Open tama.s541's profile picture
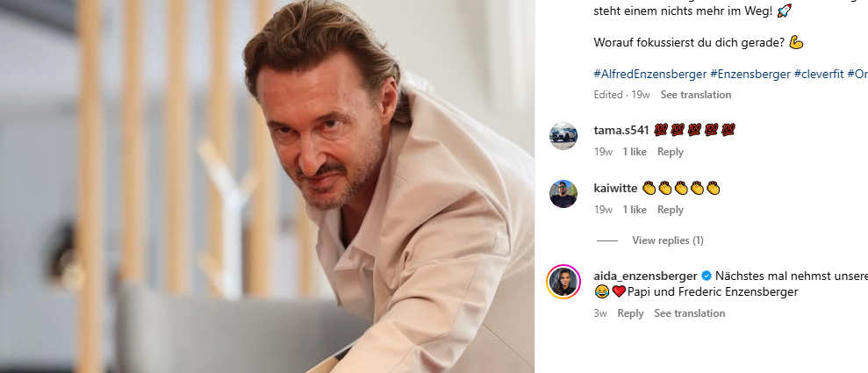The width and height of the screenshot is (868, 373). 563,136
